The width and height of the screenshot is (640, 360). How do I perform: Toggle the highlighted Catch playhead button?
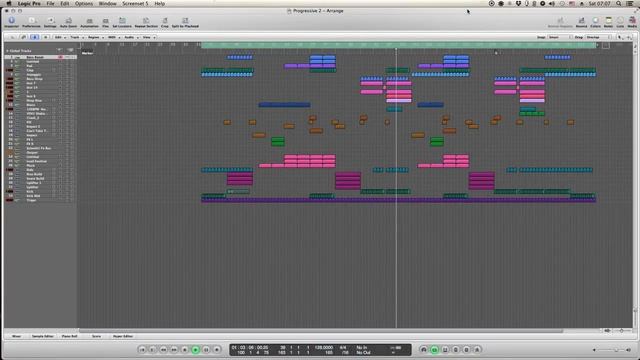click(35, 37)
